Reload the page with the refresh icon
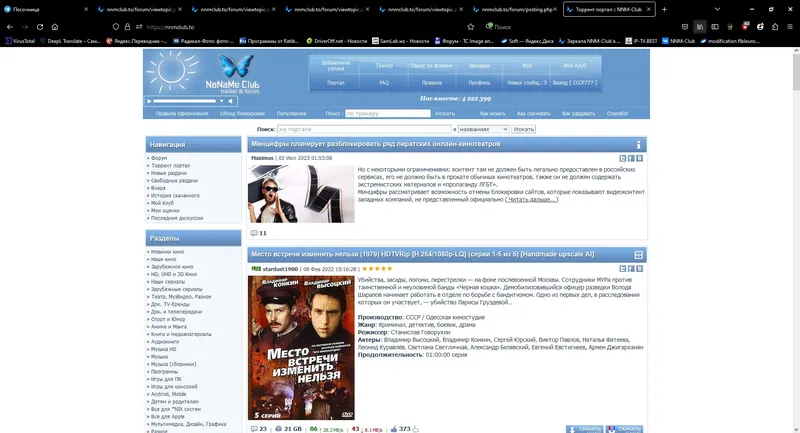800x433 pixels. [x=40, y=27]
